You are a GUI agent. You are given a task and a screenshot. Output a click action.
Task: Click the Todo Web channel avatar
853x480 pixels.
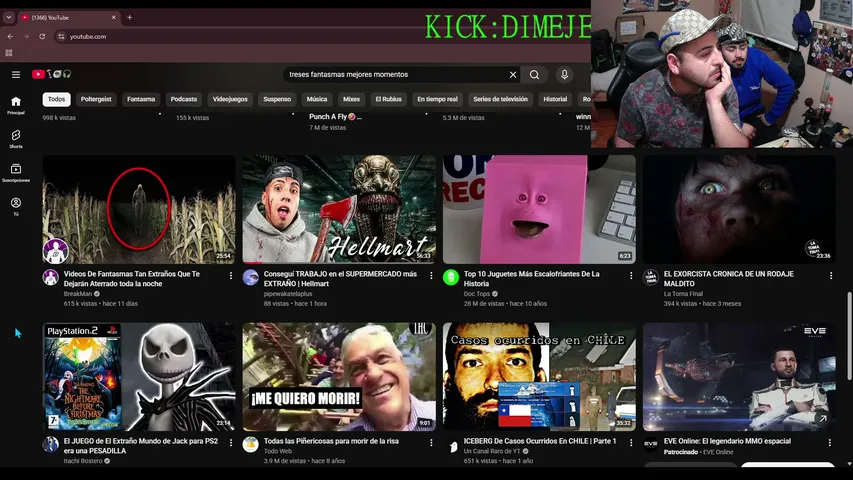[x=250, y=445]
